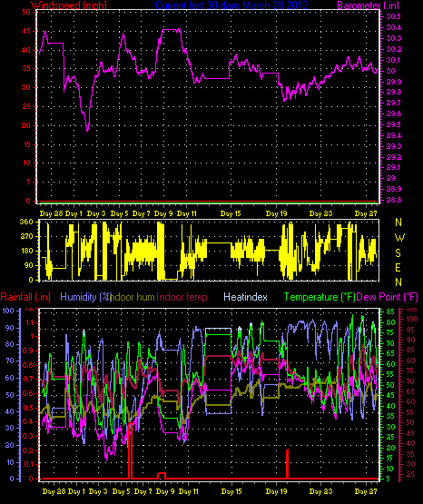Select 'Day 28' under the windspeed chart
Image resolution: width=423 pixels, height=504 pixels.
tap(51, 213)
